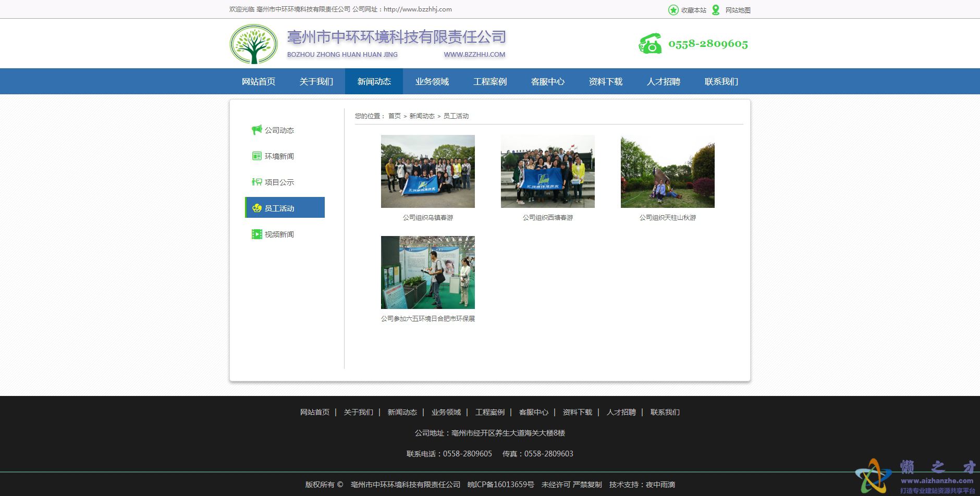Screen dimensions: 980x496
Task: Click the 公司组织西塘春游 caption link
Action: click(x=547, y=218)
